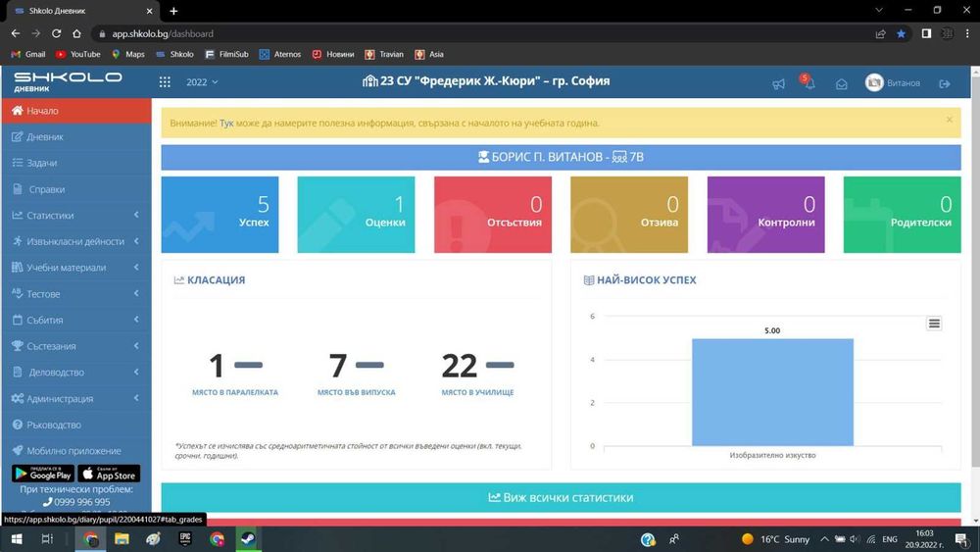
Task: Click the browser back arrow
Action: [x=16, y=33]
